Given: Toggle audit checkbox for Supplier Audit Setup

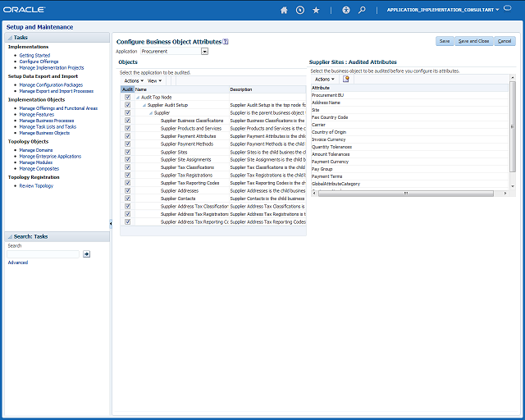Looking at the screenshot, I should [128, 105].
